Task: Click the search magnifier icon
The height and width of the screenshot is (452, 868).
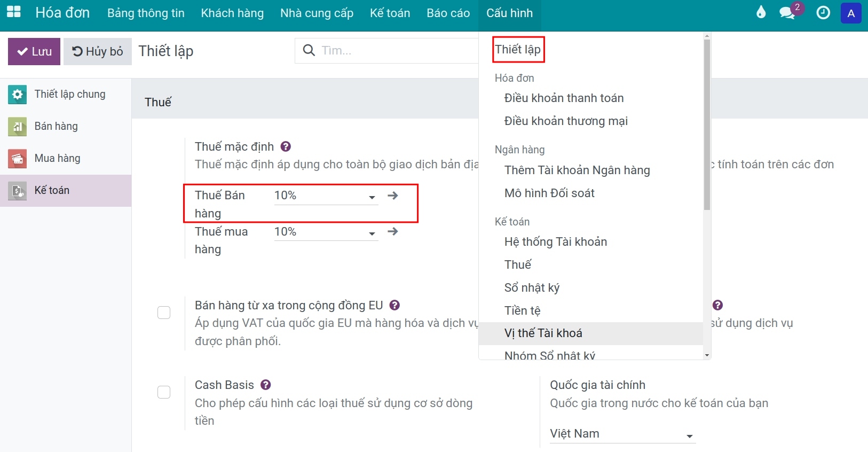Action: (x=309, y=50)
